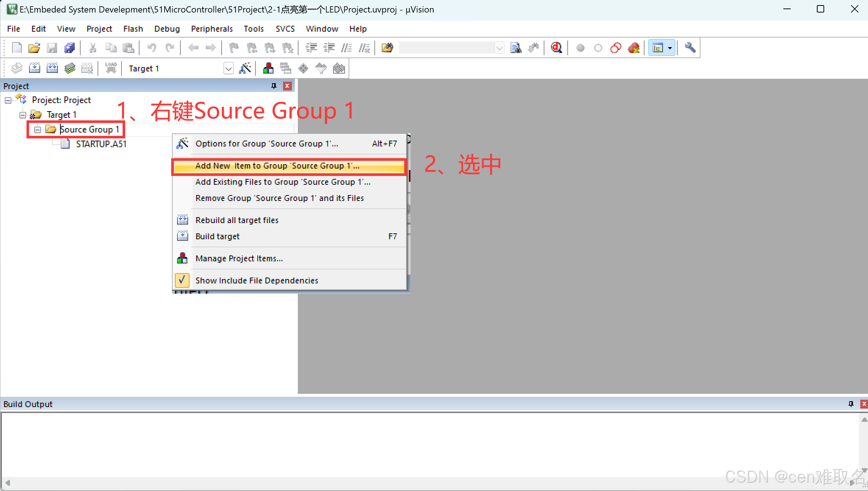Select STARTUP.A51 file in project tree

(x=101, y=144)
